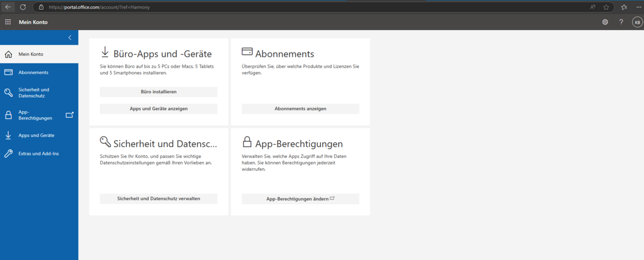This screenshot has width=644, height=260.
Task: Open the KB account avatar menu
Action: (636, 22)
